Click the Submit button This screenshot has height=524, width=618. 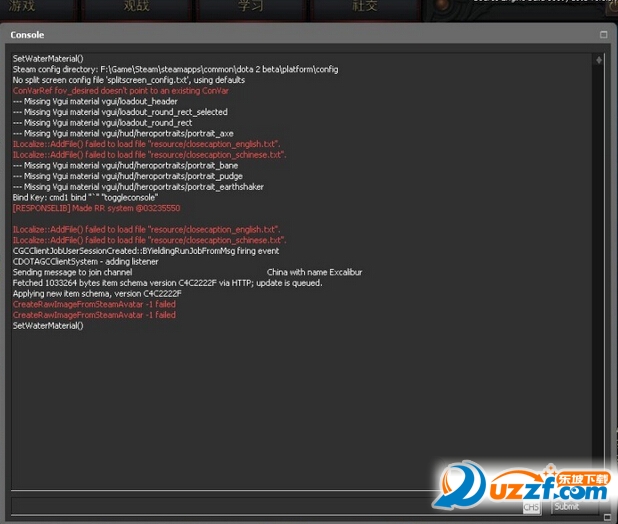pos(574,506)
